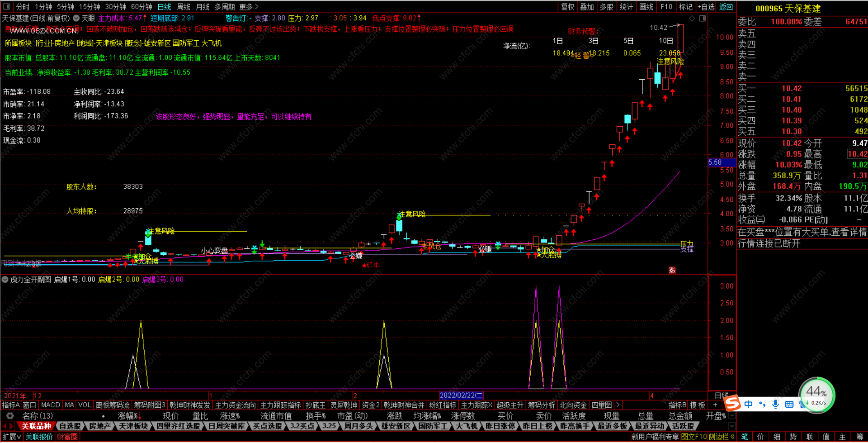Viewport: 868px width, 443px height.
Task: Collapse the 侧边栏 sidebar toggle
Action: point(722,437)
